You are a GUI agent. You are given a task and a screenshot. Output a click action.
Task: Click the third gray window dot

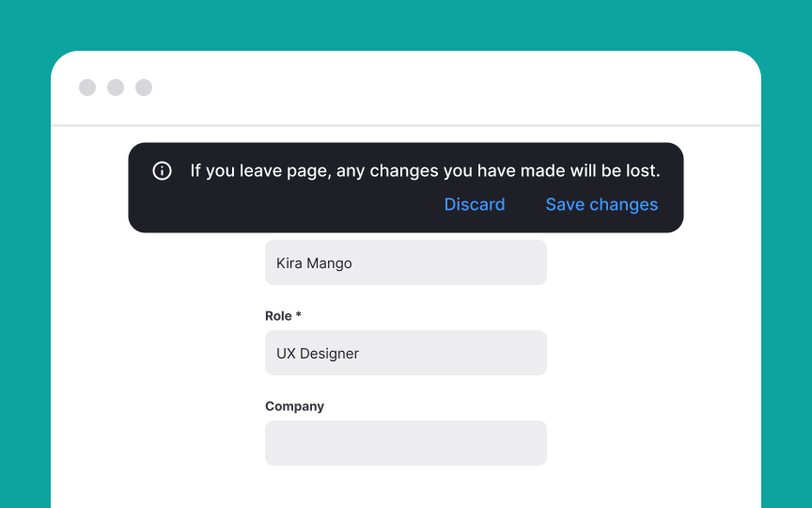144,87
